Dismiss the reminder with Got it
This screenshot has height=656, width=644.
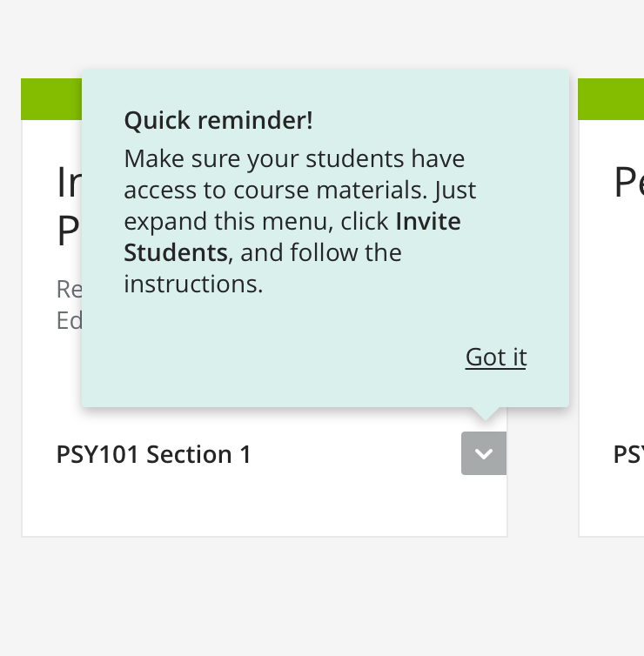coord(496,358)
